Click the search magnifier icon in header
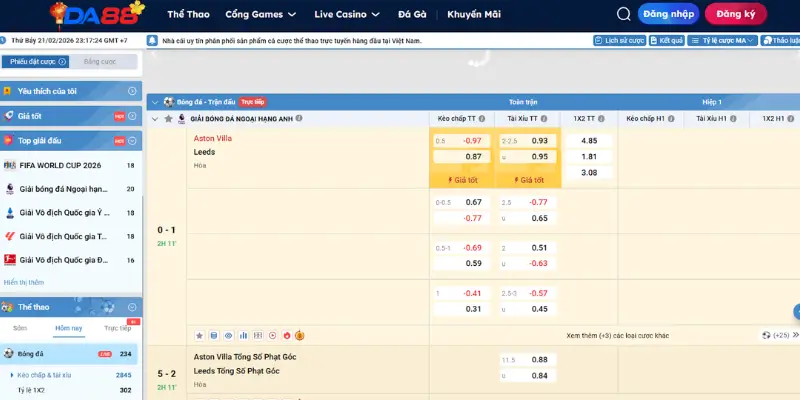800x400 pixels. coord(624,14)
